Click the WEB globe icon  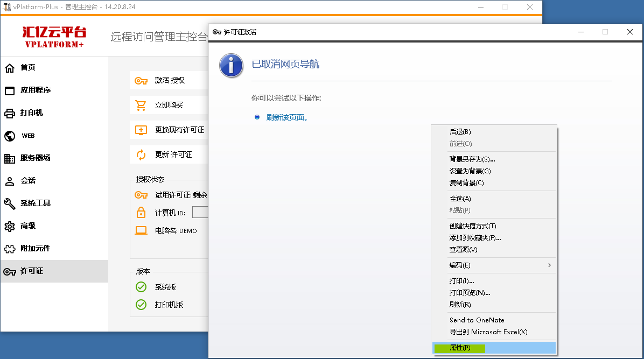tap(10, 136)
